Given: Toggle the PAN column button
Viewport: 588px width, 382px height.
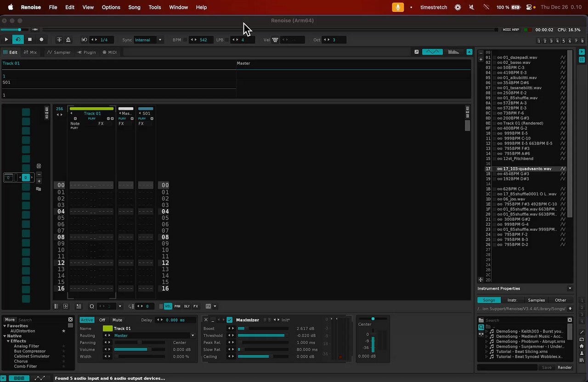Looking at the screenshot, I should pyautogui.click(x=177, y=306).
